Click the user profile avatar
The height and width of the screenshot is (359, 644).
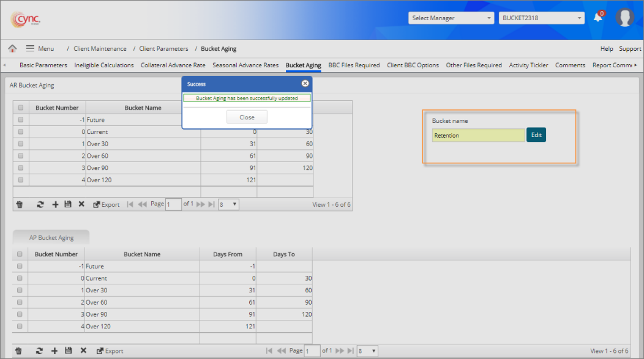click(x=624, y=18)
